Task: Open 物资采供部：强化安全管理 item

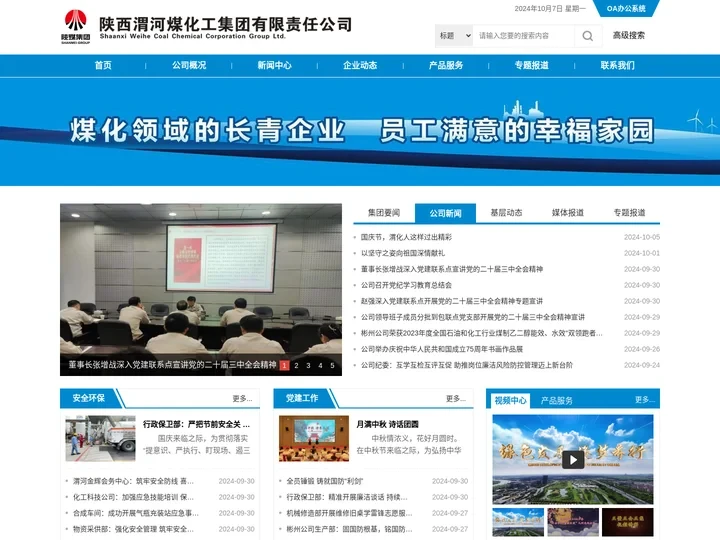Action: point(133,529)
